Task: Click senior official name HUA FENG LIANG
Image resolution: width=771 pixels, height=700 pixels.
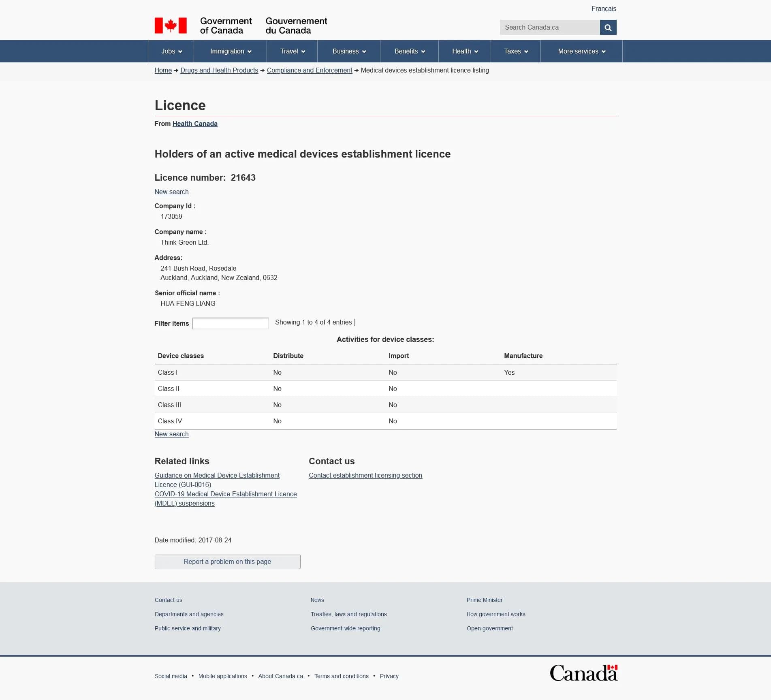Action: [x=188, y=304]
